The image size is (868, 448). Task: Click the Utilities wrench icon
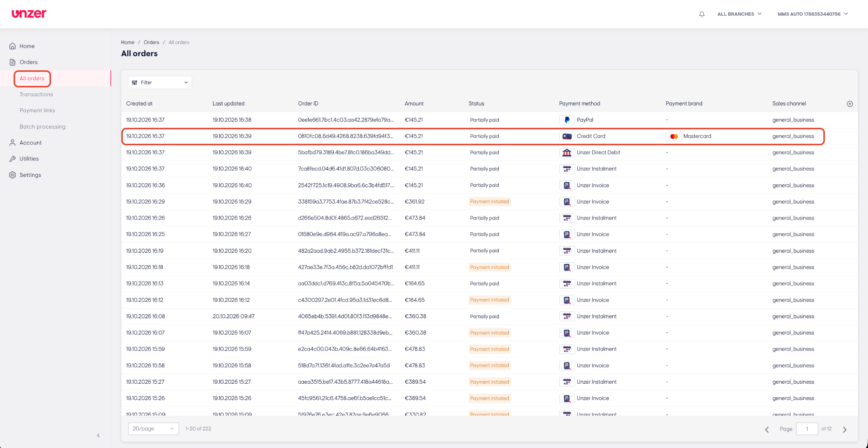coord(12,159)
